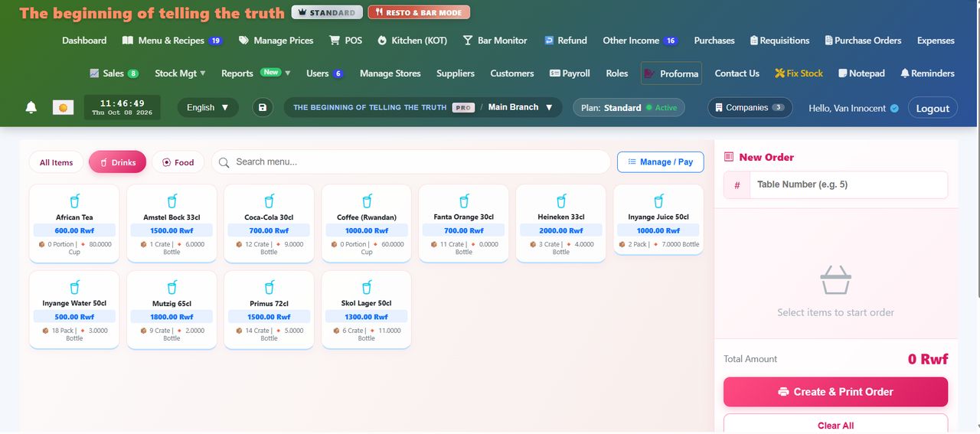Screen dimensions: 980x434
Task: Click the sun theme toggle icon
Action: pos(63,108)
